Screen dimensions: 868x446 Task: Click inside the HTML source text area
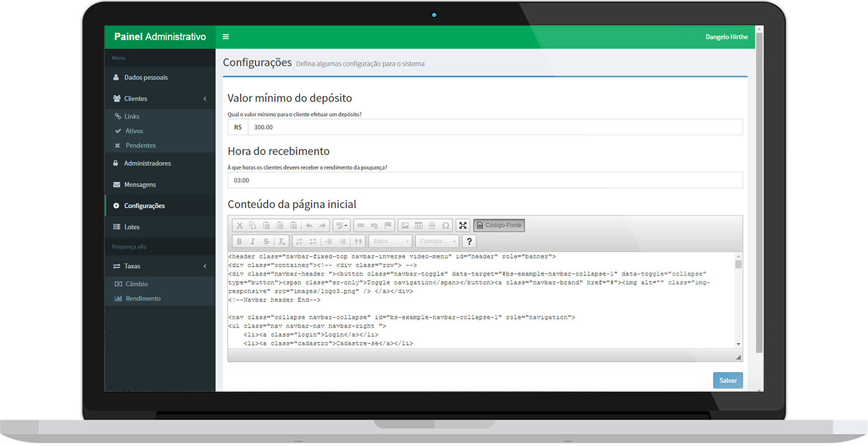pyautogui.click(x=481, y=300)
